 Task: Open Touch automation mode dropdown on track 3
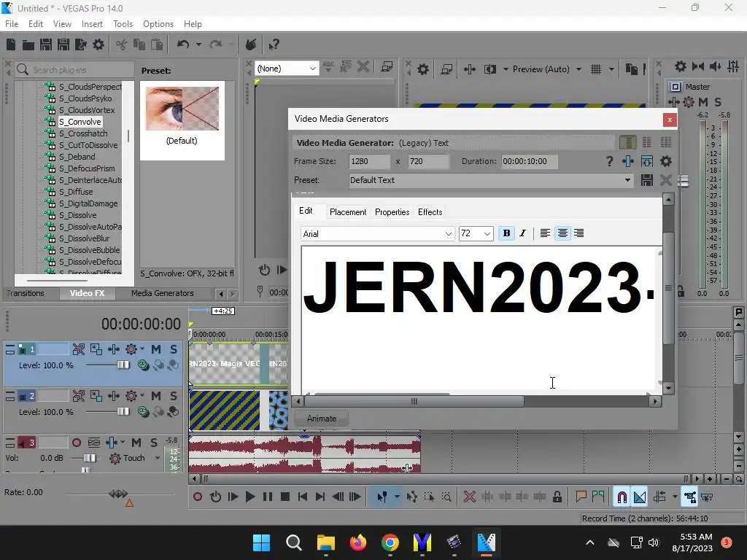(x=158, y=458)
